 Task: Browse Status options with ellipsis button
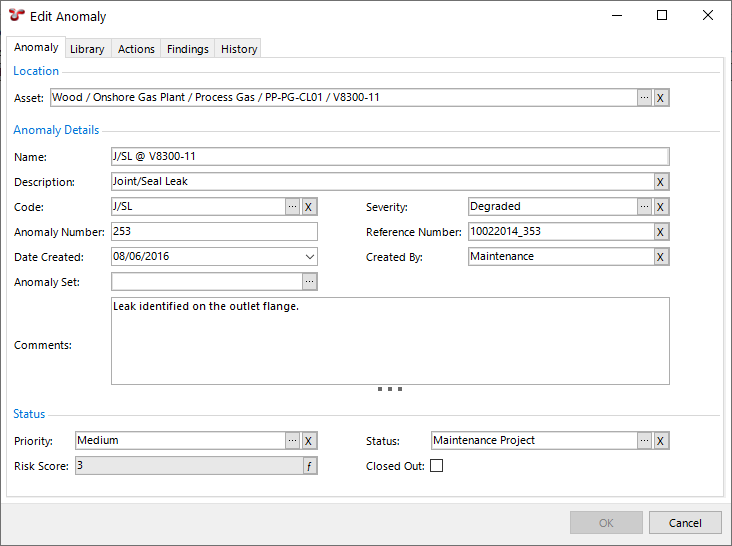point(644,441)
